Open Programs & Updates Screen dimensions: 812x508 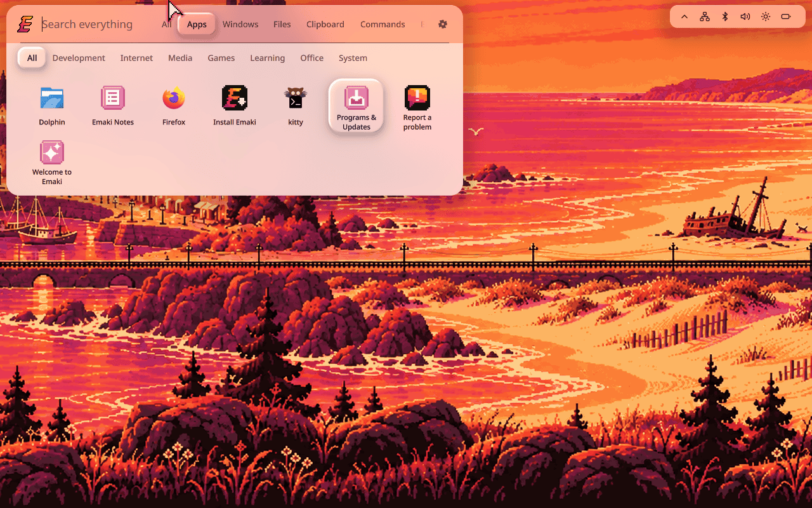point(357,106)
